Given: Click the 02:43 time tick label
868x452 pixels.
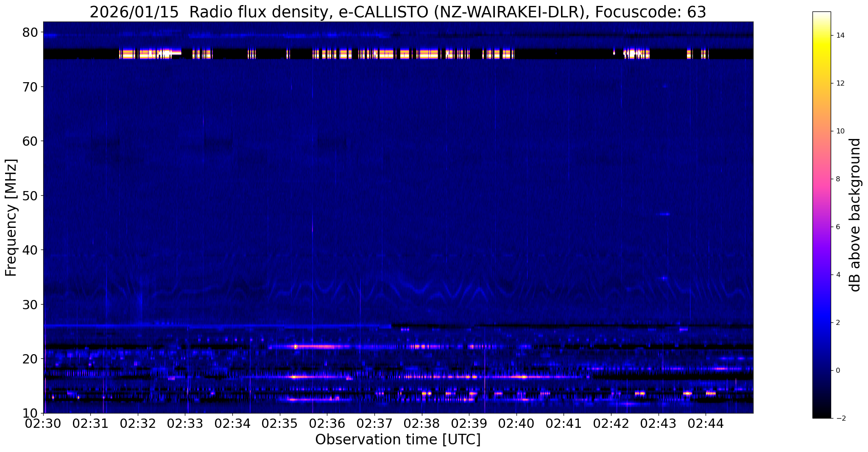Looking at the screenshot, I should [659, 424].
